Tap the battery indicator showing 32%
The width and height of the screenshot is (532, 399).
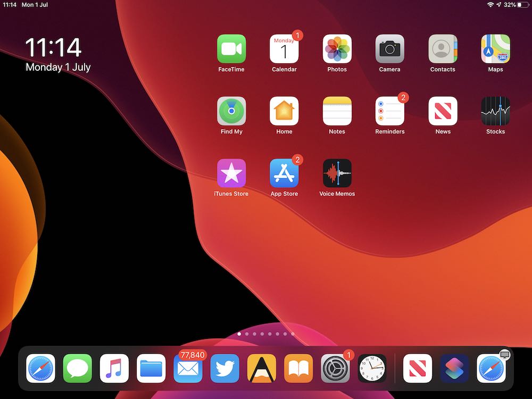click(516, 5)
